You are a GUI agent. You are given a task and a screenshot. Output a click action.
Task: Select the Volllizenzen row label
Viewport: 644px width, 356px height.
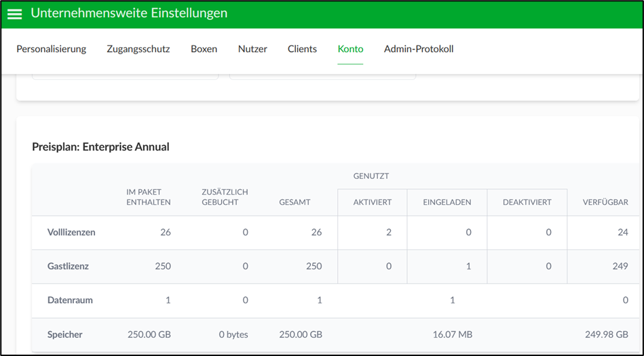click(71, 233)
